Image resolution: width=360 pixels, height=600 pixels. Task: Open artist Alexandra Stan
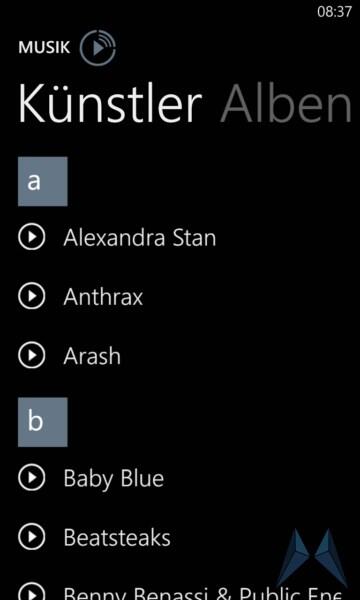click(140, 238)
